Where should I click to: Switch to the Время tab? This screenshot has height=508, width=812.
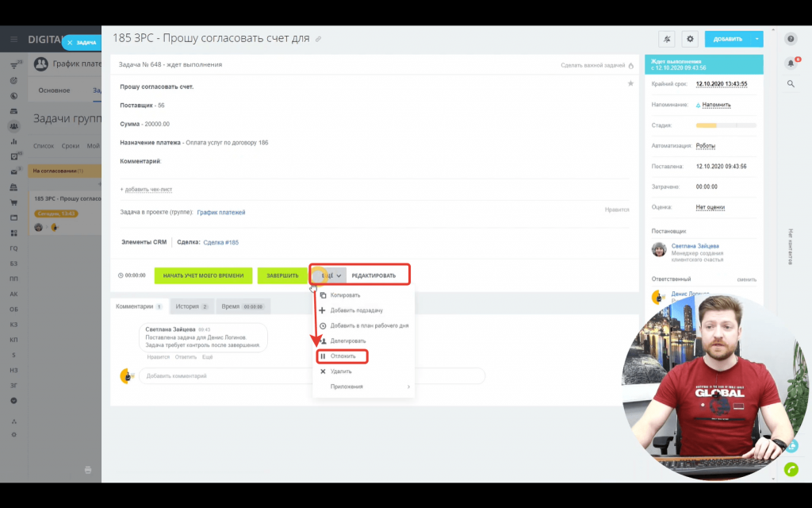[x=243, y=306]
